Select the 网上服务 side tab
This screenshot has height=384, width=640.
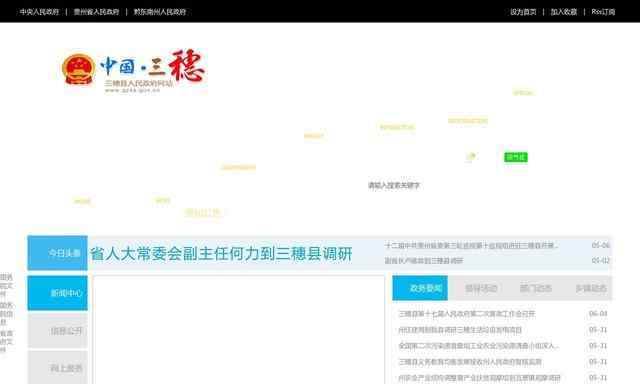pyautogui.click(x=58, y=368)
